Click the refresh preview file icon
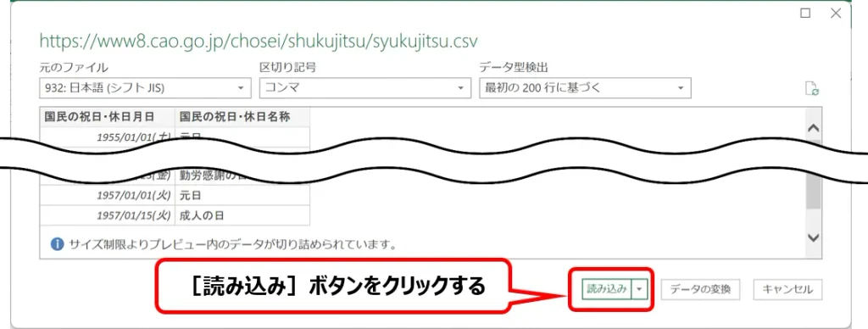 coord(811,89)
